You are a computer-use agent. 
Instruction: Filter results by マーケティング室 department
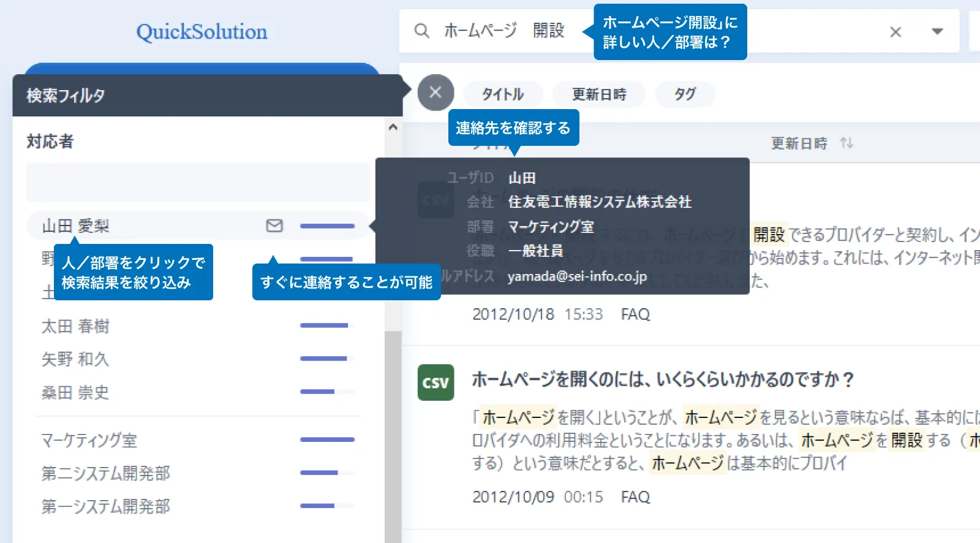[89, 440]
